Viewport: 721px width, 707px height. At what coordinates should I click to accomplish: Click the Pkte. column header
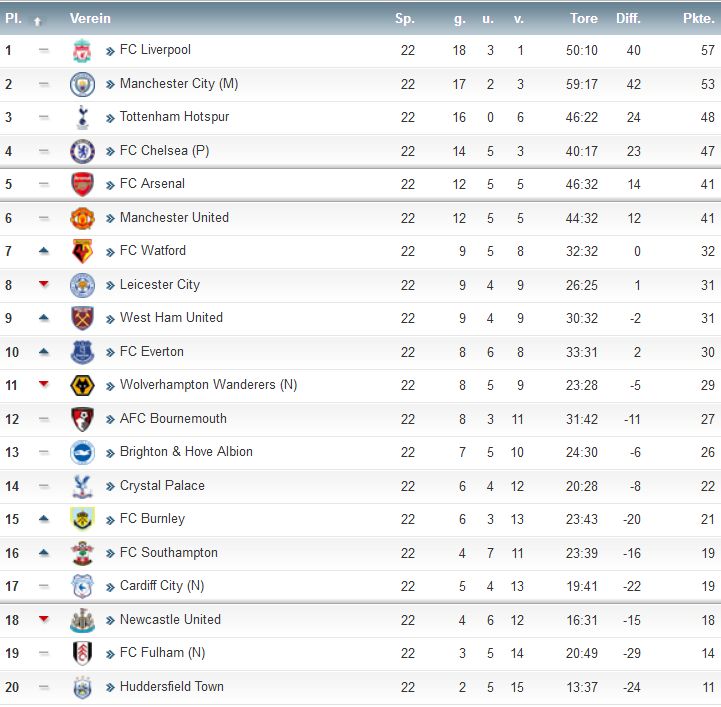(698, 18)
